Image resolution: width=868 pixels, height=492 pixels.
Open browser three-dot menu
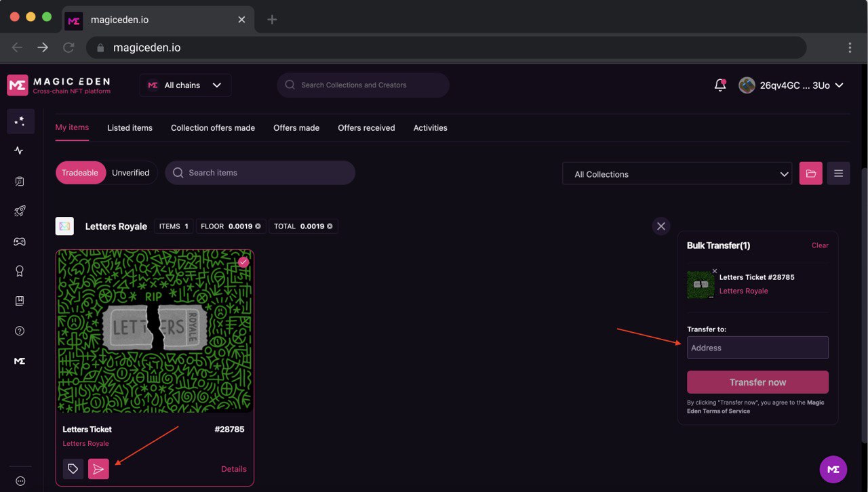click(850, 47)
